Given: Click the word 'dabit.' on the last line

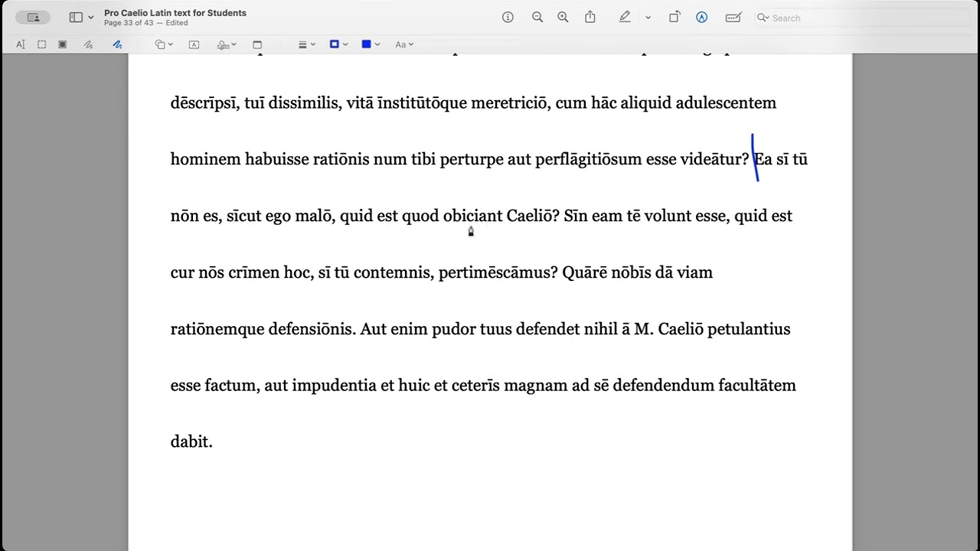Looking at the screenshot, I should [191, 442].
